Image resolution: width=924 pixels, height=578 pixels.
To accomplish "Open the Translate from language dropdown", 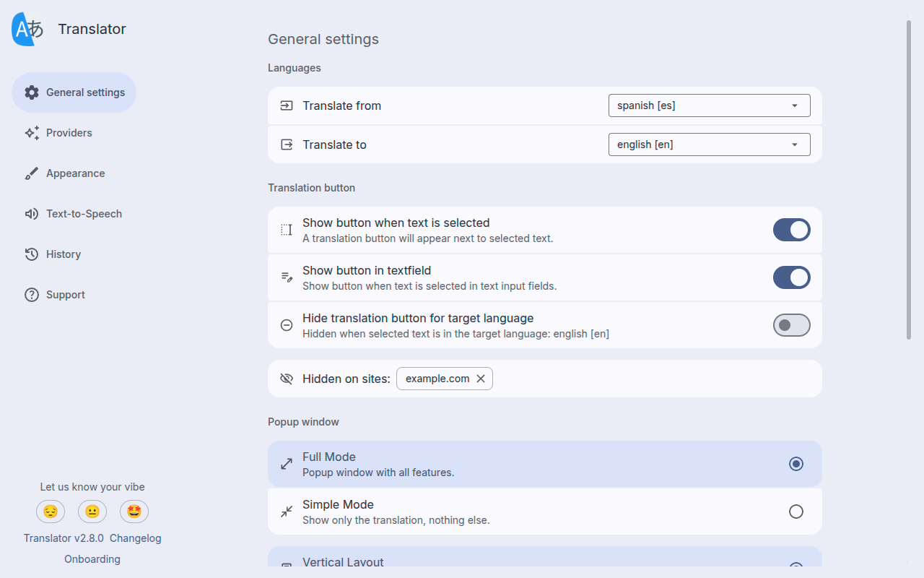I will tap(710, 105).
